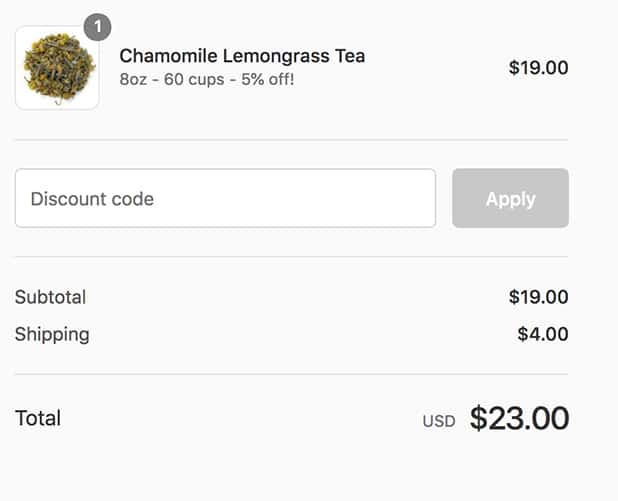Click the Subtotal label

click(50, 297)
